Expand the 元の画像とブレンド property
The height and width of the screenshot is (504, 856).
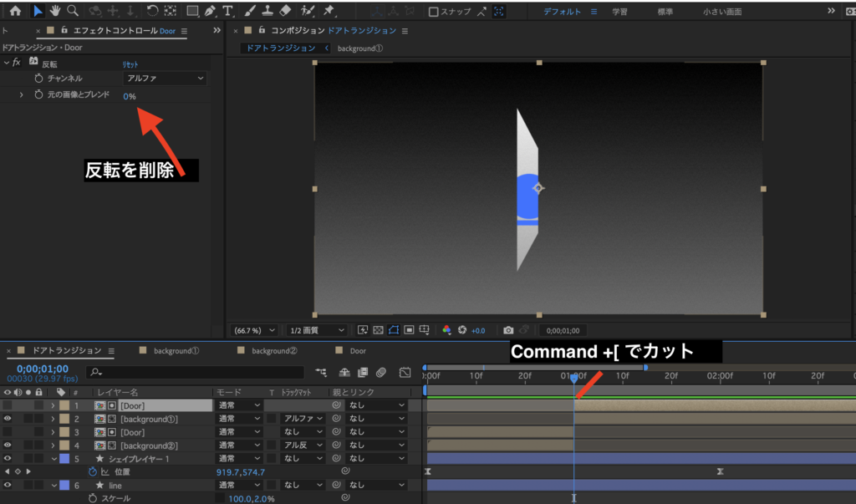point(22,95)
